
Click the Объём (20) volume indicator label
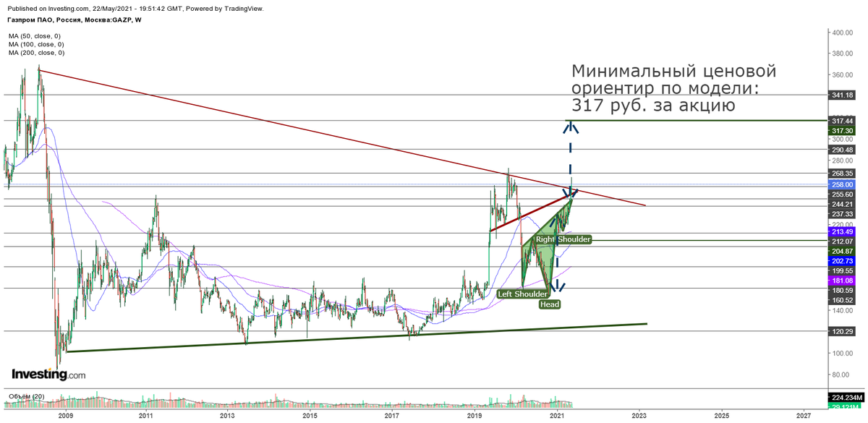[x=26, y=396]
